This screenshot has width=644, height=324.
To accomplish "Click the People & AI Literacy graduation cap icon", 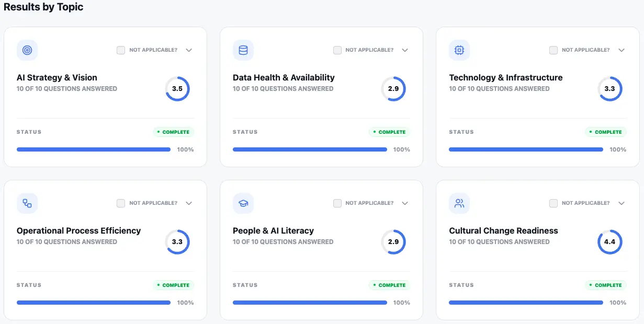I will point(243,203).
